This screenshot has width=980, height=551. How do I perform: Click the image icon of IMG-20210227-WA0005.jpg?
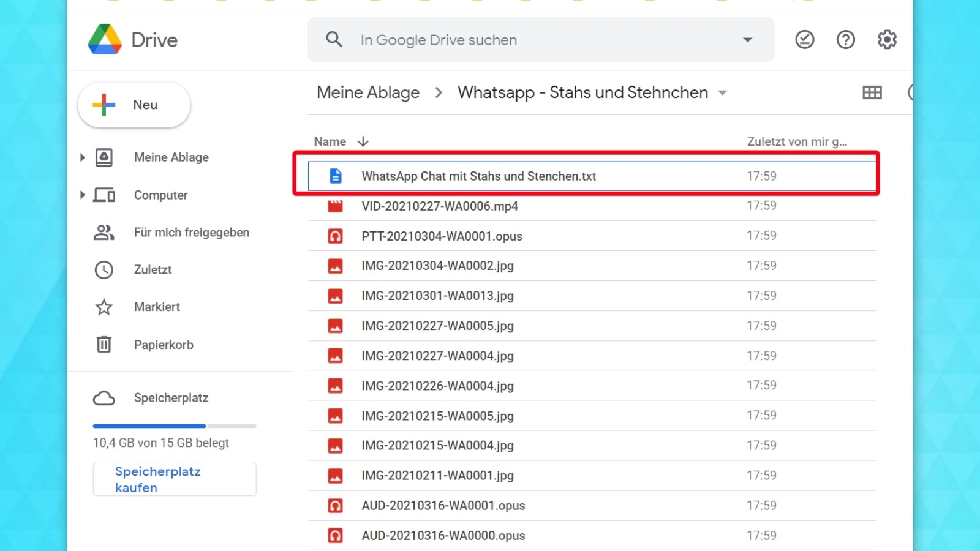336,326
